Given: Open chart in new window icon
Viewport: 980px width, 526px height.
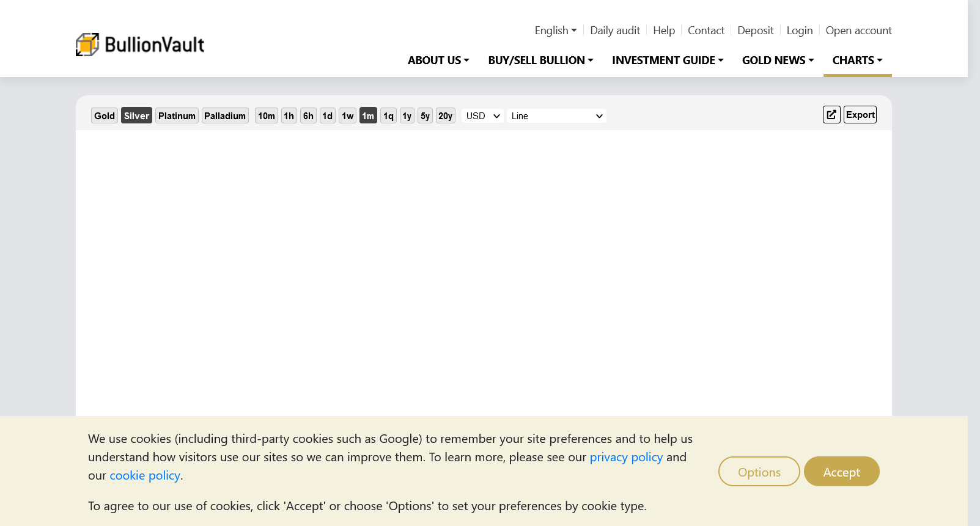Looking at the screenshot, I should tap(831, 115).
